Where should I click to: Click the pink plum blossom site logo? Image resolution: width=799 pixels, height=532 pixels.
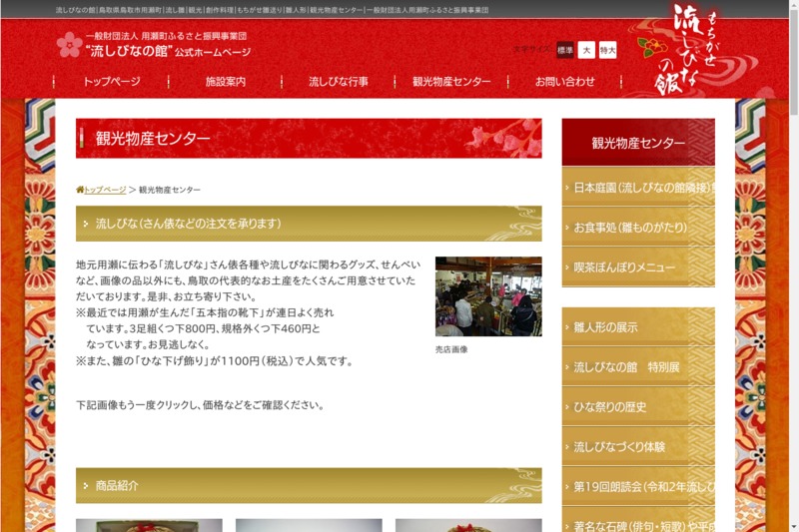pos(70,44)
